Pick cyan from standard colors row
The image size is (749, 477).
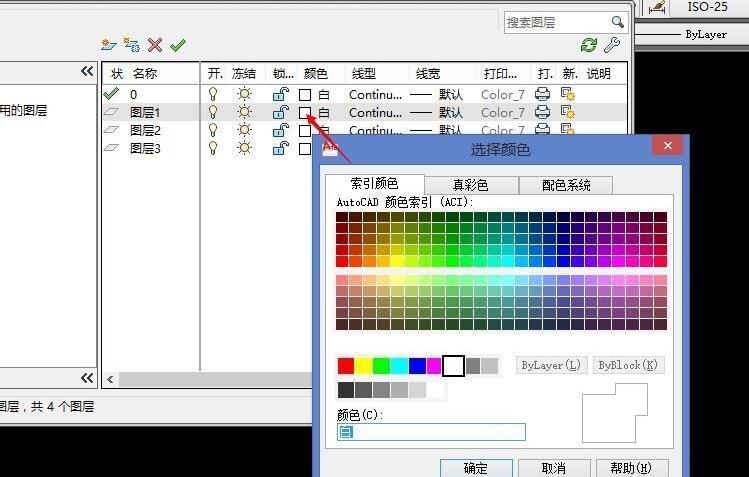[399, 366]
